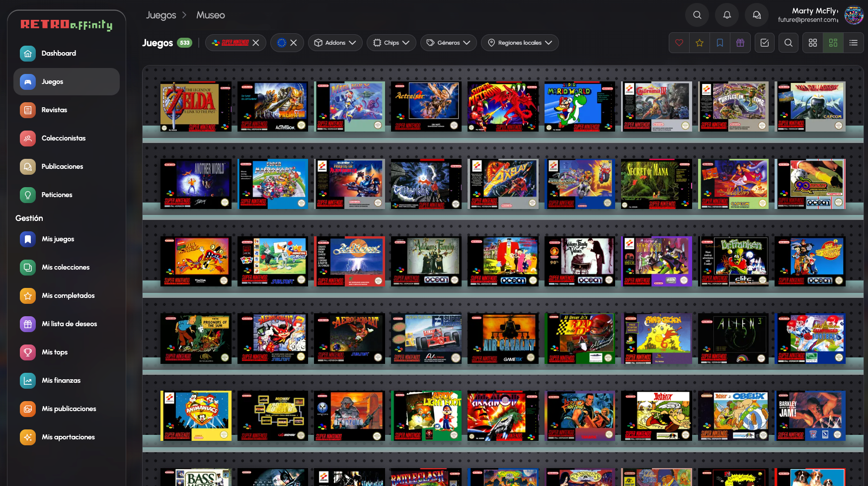Viewport: 868px width, 486px height.
Task: Toggle the favorites heart filter
Action: coord(679,43)
